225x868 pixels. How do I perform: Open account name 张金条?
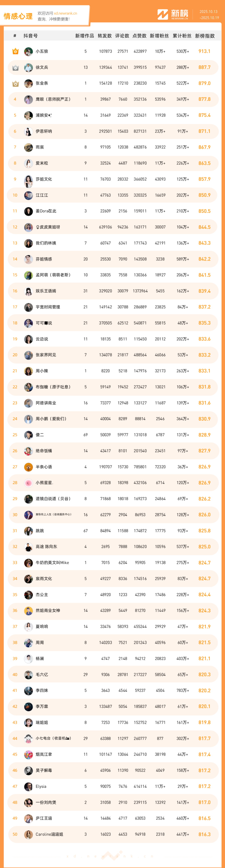point(42,83)
